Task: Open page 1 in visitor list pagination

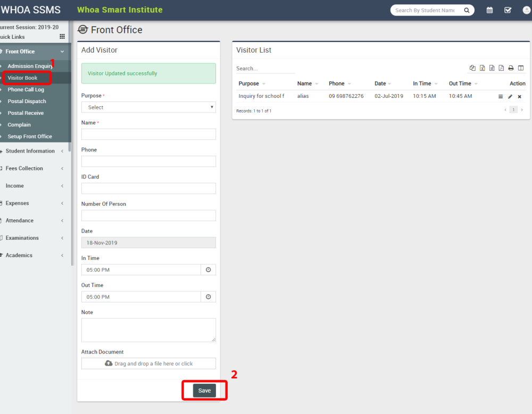Action: coord(513,109)
